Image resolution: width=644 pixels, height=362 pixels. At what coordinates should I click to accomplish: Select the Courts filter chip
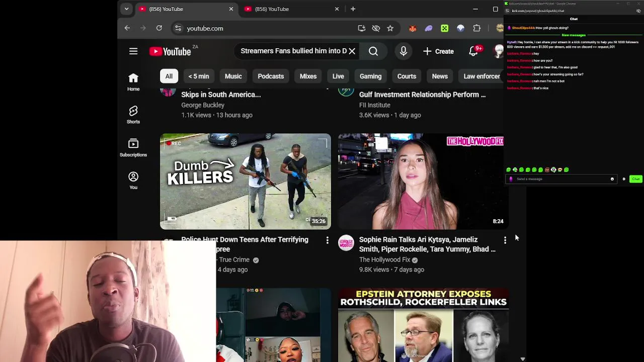pos(407,76)
